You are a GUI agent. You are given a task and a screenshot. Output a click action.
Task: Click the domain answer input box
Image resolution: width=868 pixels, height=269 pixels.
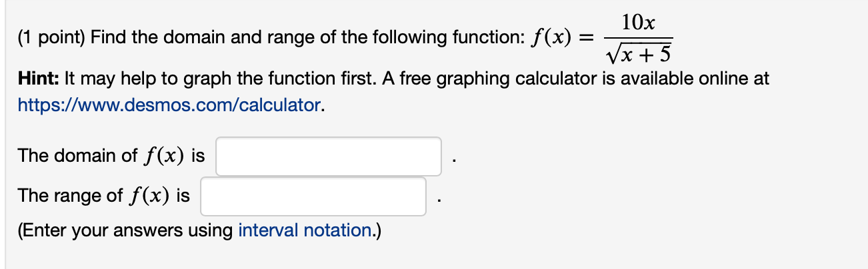pos(328,156)
